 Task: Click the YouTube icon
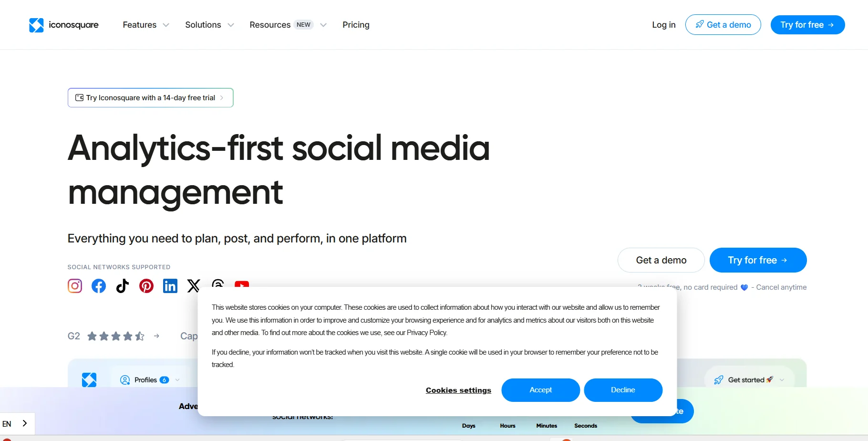[x=242, y=284]
